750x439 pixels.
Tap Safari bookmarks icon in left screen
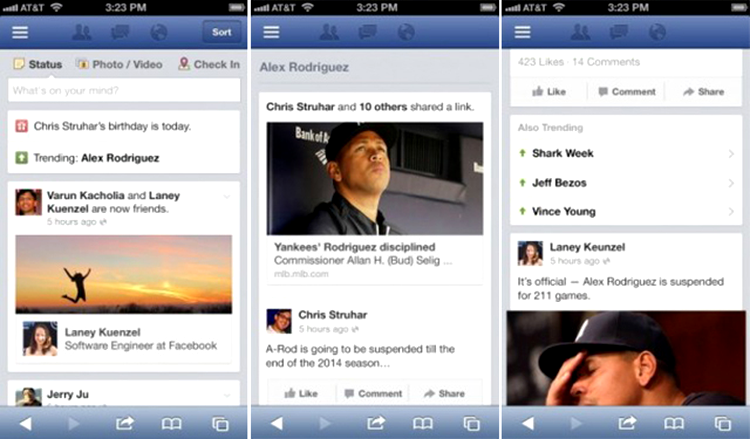171,423
